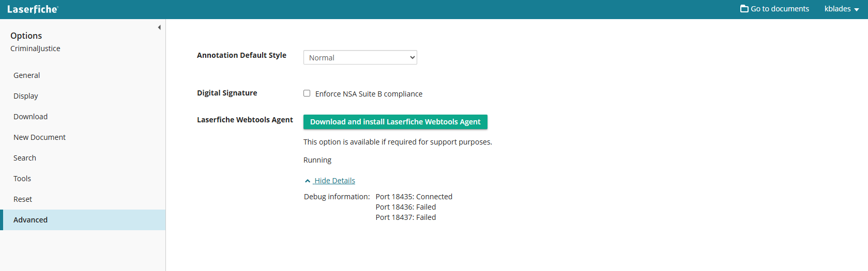868x271 pixels.
Task: Enable Enforce NSA Suite B compliance
Action: [x=307, y=93]
